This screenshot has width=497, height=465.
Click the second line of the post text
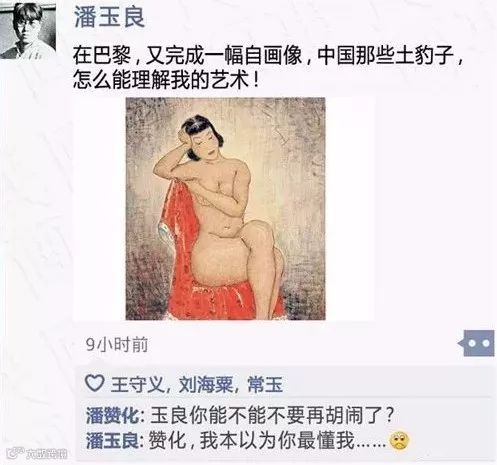[x=166, y=80]
